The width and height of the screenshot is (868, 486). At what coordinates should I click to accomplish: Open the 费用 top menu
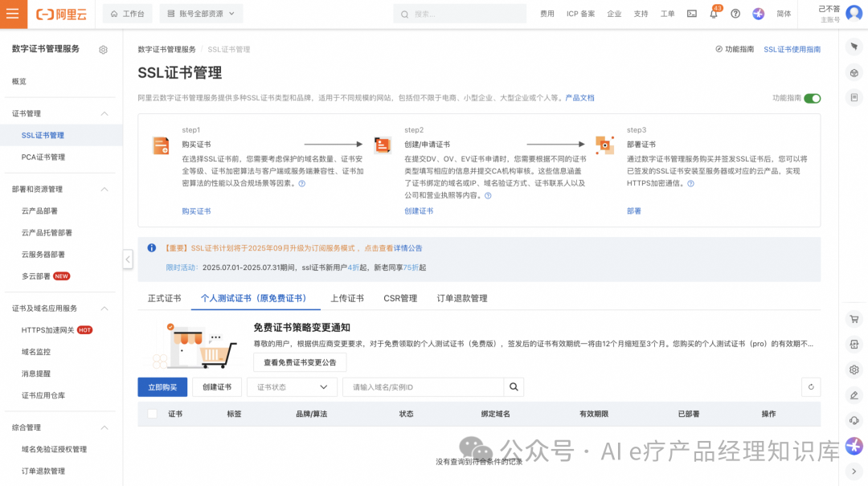point(547,14)
